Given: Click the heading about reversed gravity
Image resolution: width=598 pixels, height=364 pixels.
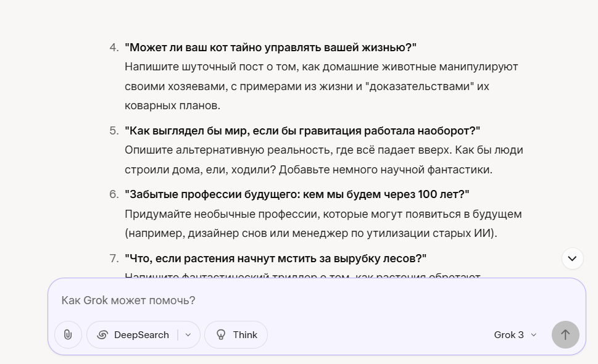Looking at the screenshot, I should (x=302, y=131).
